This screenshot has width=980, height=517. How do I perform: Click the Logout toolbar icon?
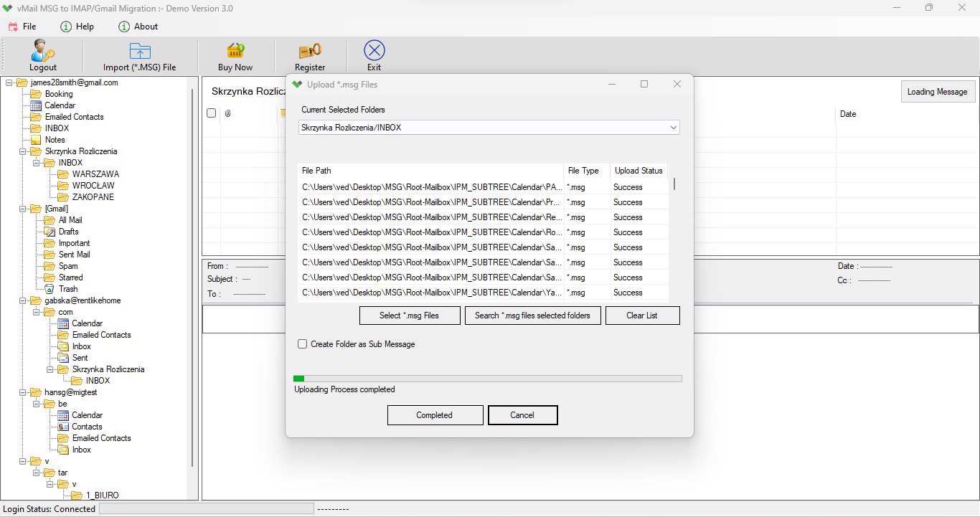click(43, 51)
